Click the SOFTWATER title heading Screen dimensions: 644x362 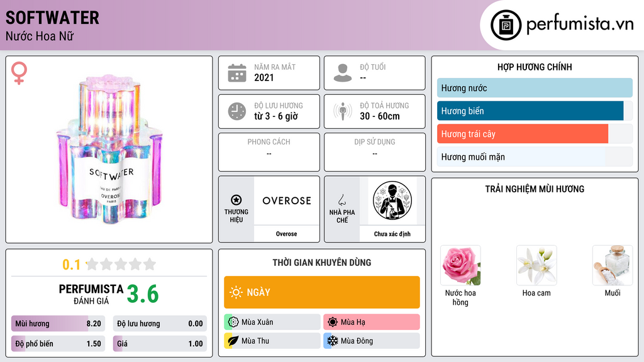52,18
